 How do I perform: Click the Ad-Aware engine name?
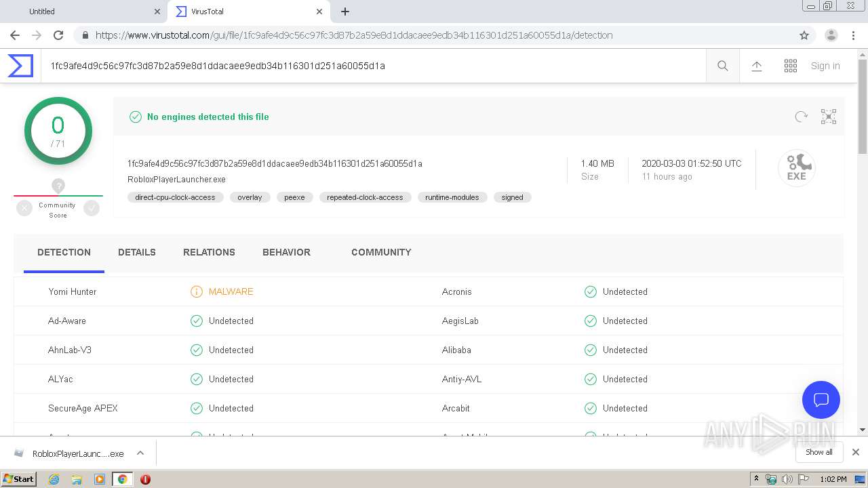pos(67,321)
